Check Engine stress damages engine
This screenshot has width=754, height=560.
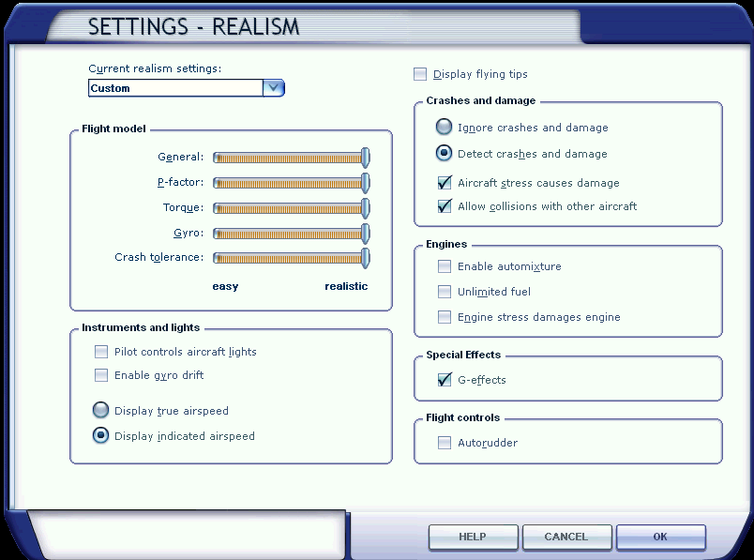445,317
